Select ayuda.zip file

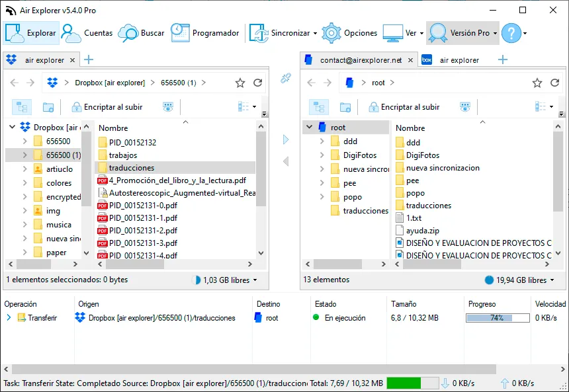point(422,231)
